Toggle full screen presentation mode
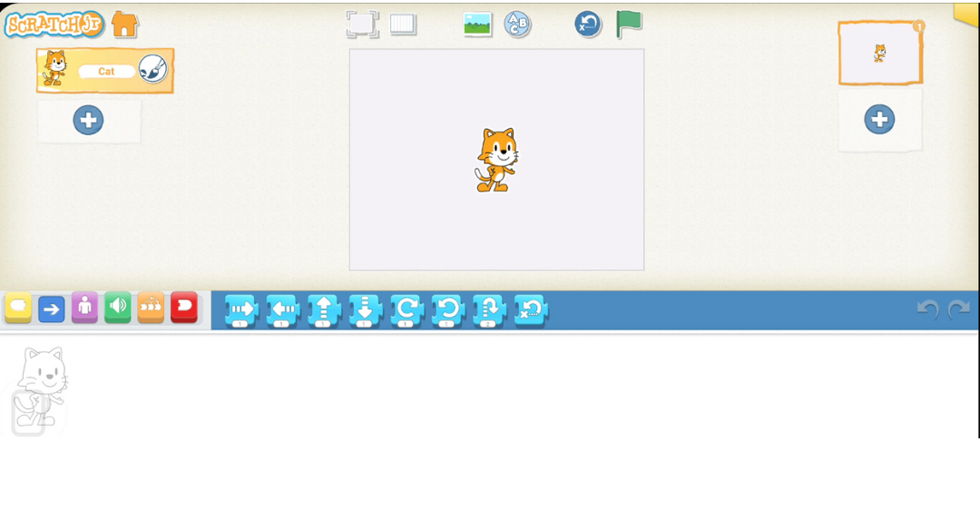 click(362, 25)
